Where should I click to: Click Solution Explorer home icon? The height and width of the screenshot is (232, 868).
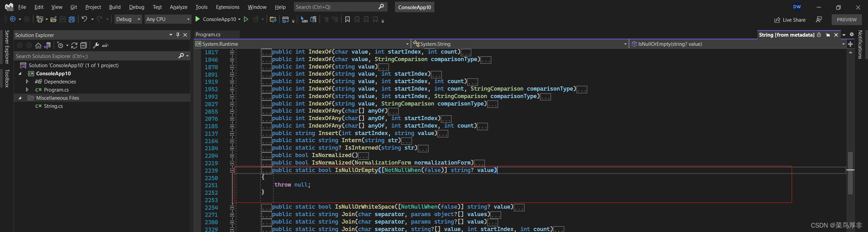tap(38, 45)
